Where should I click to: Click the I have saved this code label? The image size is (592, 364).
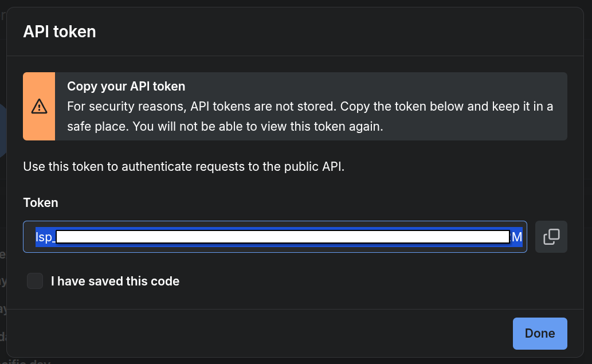(x=115, y=281)
